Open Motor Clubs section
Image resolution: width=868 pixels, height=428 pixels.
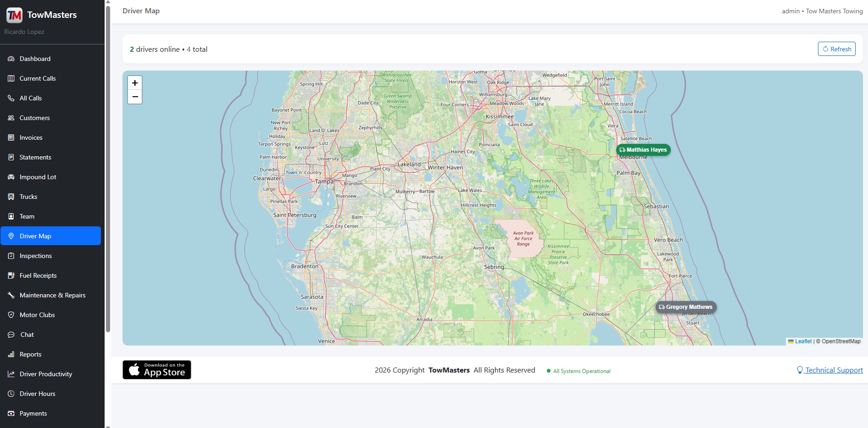pos(50,315)
